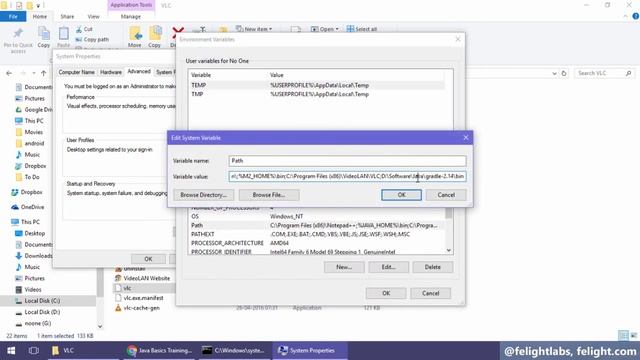This screenshot has width=640, height=360.
Task: Click the Variable name field containing Path
Action: [347, 160]
